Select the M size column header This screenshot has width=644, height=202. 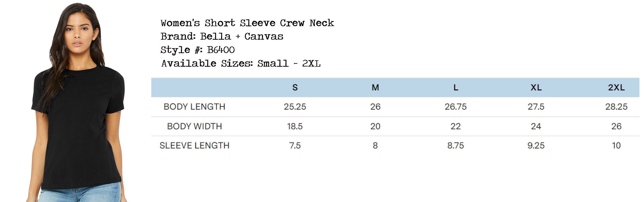(375, 88)
